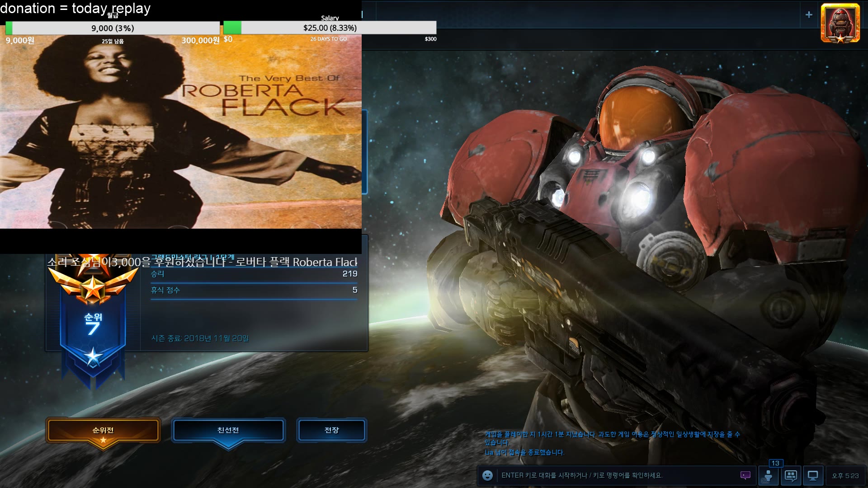Open the game menu monitor icon
The width and height of the screenshot is (868, 488).
click(x=813, y=476)
